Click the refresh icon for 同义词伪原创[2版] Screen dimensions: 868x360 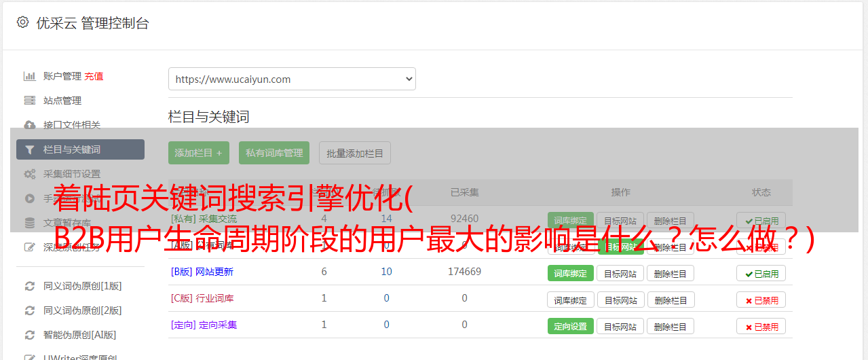click(30, 310)
